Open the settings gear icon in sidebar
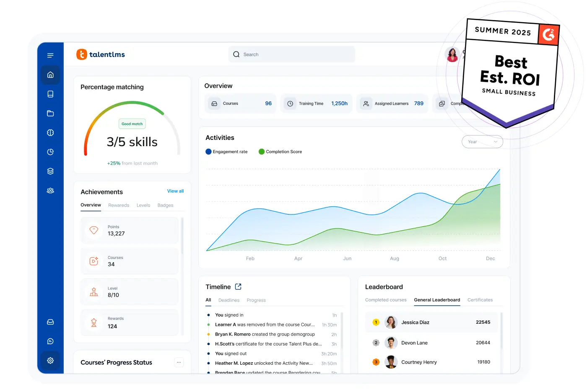The image size is (587, 392). click(50, 361)
